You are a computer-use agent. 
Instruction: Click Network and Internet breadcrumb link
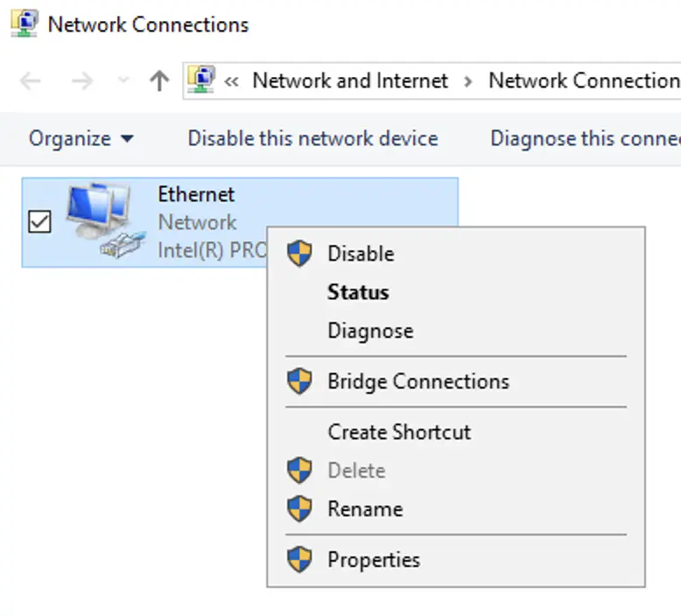tap(350, 81)
